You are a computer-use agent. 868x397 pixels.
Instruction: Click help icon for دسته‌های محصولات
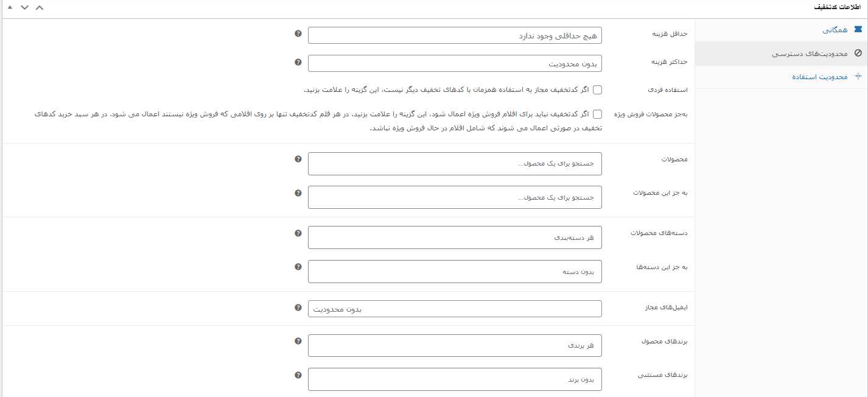pos(298,233)
